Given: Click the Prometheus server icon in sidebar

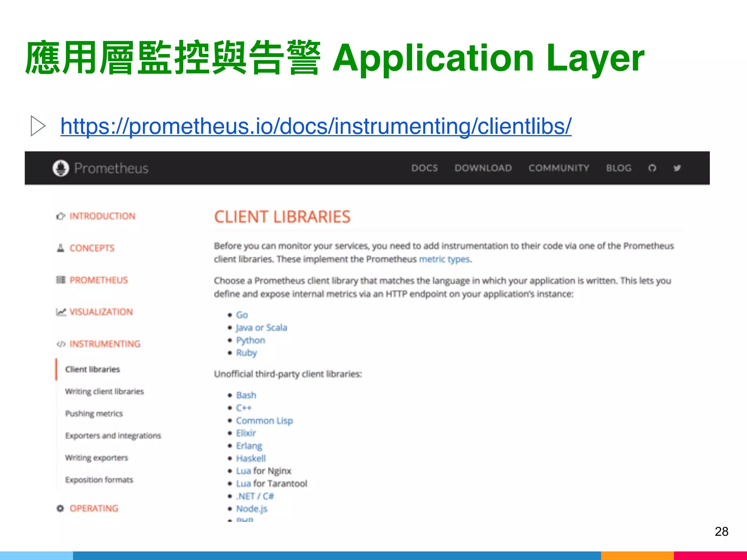Looking at the screenshot, I should [x=61, y=280].
